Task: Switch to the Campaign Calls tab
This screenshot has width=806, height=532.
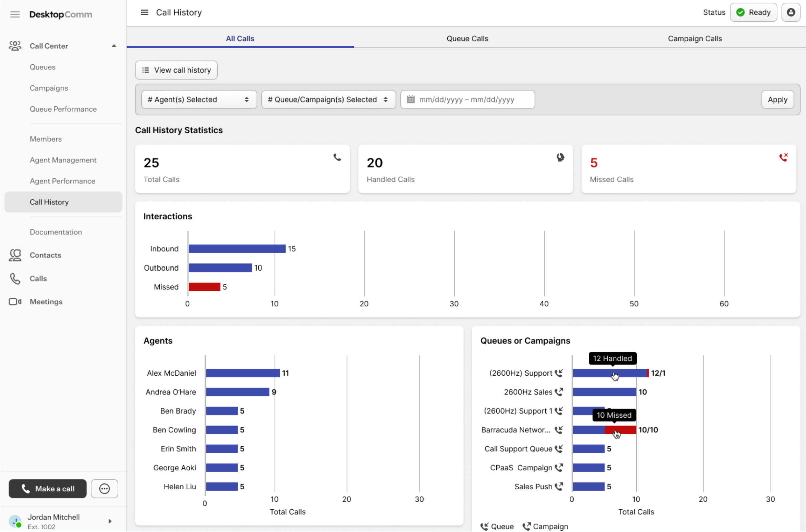Action: (x=695, y=39)
